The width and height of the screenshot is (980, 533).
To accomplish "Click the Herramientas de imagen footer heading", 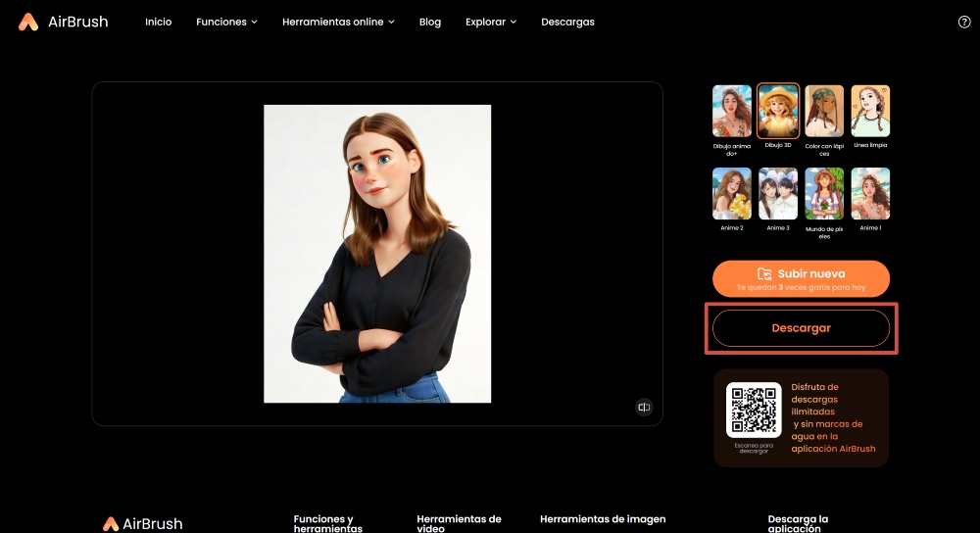I will (x=603, y=519).
